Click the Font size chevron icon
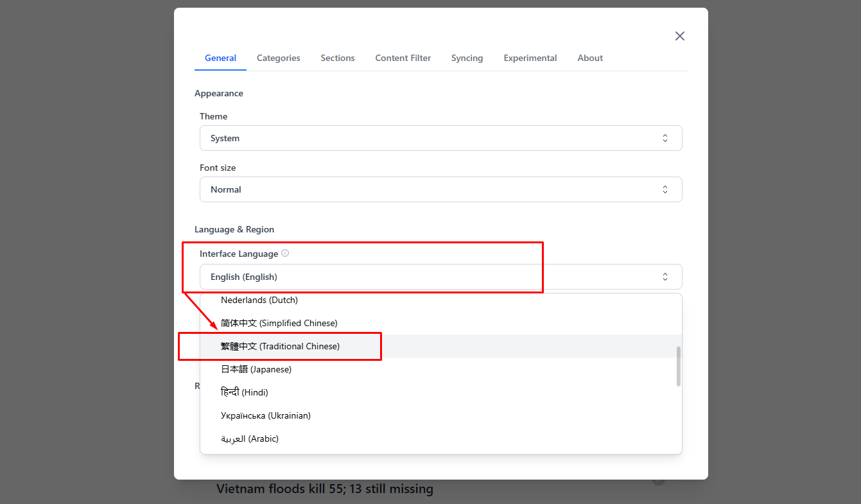 coord(665,189)
